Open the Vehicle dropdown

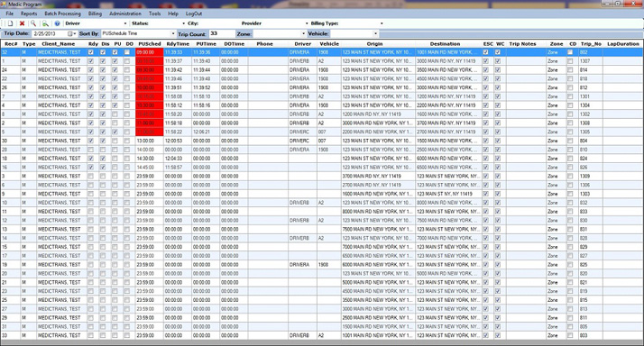(x=375, y=33)
